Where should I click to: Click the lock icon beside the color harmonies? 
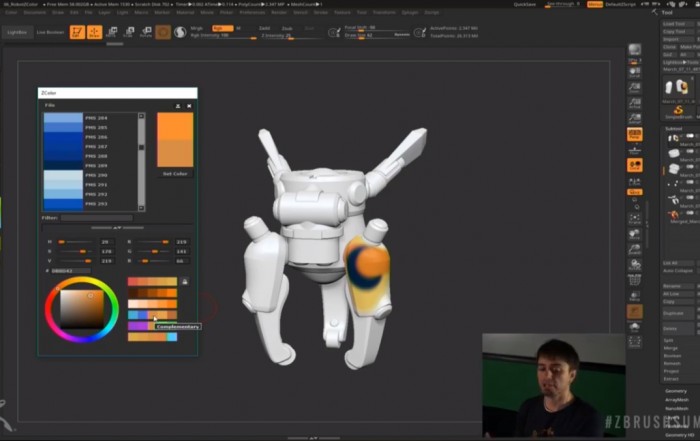[184, 282]
